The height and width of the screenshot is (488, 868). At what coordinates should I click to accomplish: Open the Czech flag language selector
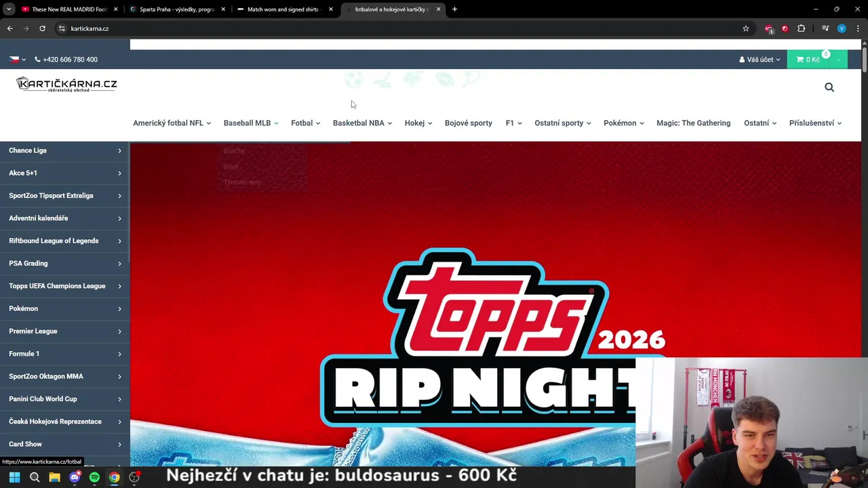click(x=18, y=60)
